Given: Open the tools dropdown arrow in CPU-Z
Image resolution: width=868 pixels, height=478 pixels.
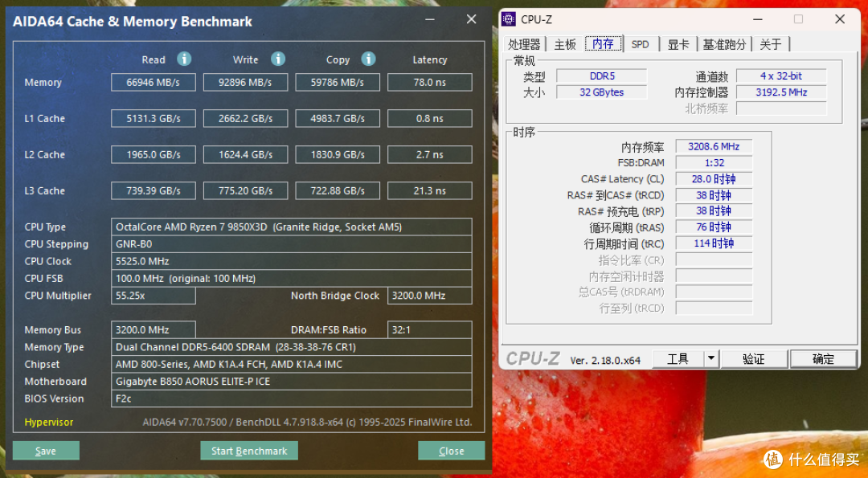Looking at the screenshot, I should point(711,358).
